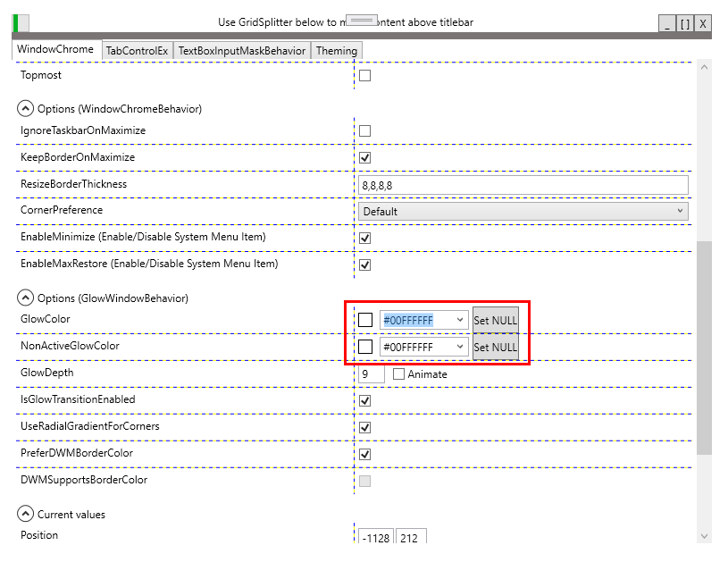This screenshot has height=579, width=728.
Task: Toggle the Topmost checkbox
Action: (364, 75)
